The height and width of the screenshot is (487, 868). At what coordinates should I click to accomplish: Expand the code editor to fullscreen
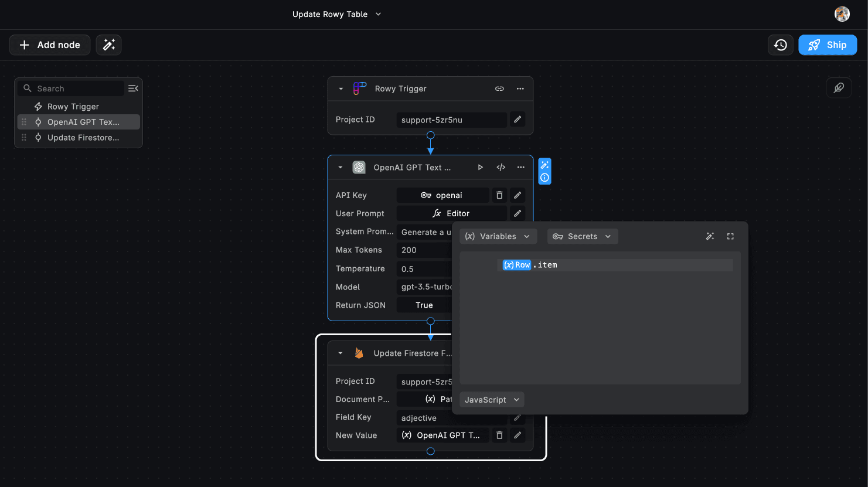point(730,237)
